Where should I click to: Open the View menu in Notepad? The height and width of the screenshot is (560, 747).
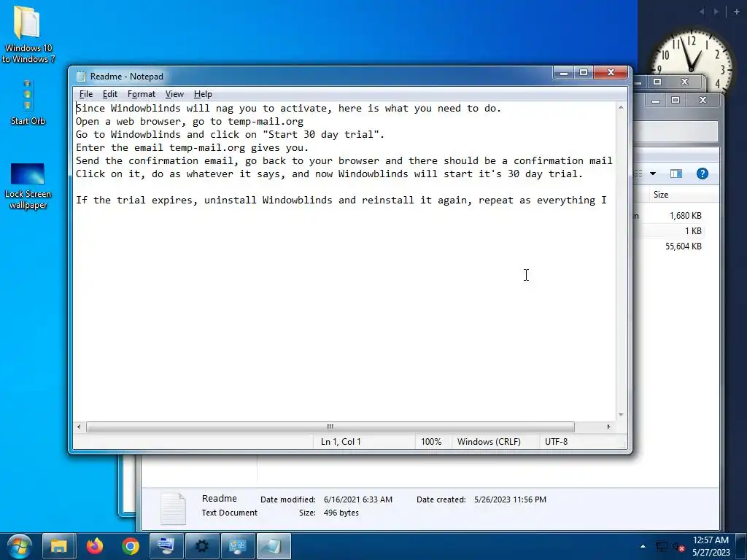coord(174,94)
